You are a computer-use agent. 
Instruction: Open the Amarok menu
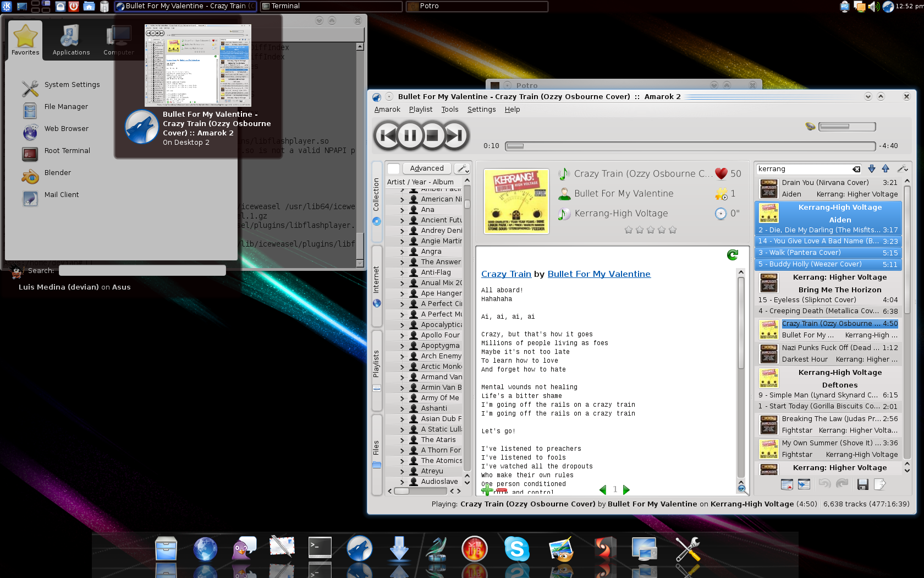(387, 110)
